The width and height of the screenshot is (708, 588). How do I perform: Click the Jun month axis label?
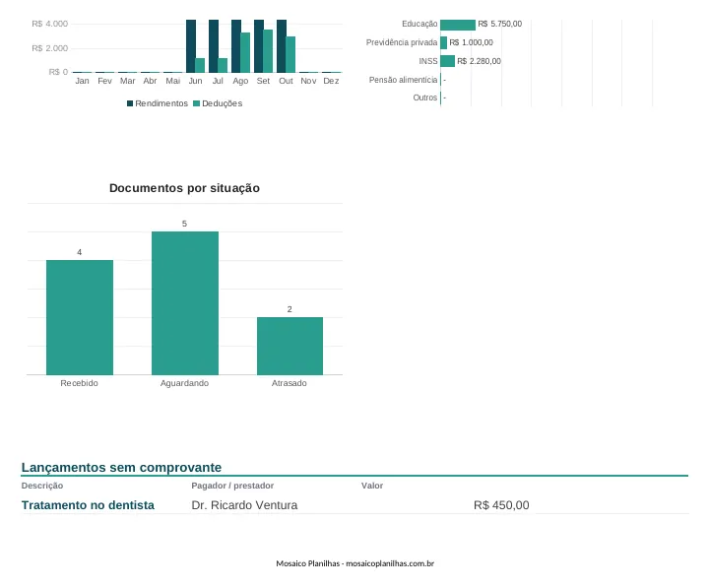click(195, 81)
